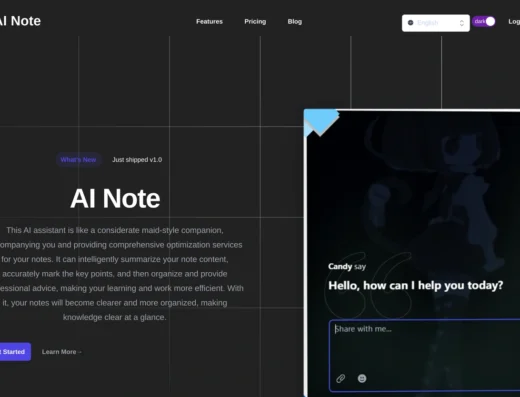Click the Just shipped v1.0 text
Screen dimensions: 520x397
(137, 160)
